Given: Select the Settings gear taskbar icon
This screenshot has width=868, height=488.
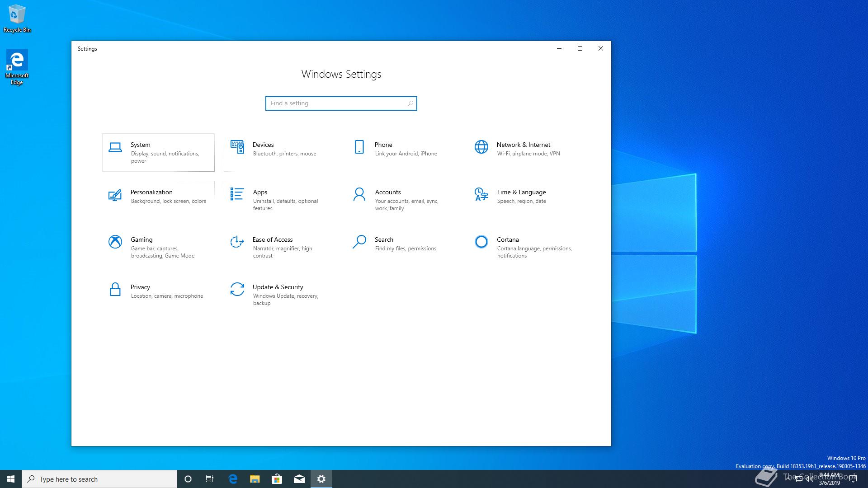Looking at the screenshot, I should (x=321, y=479).
